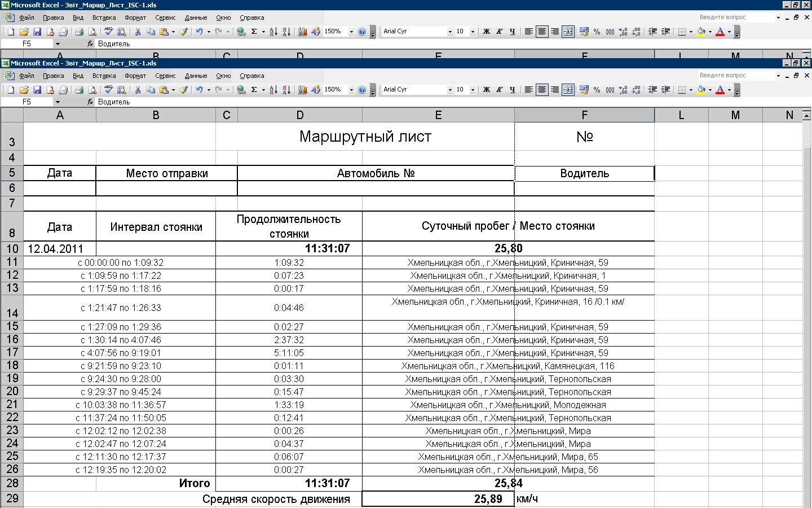Toggle Underline (Ч) in front Excel window

coord(513,90)
